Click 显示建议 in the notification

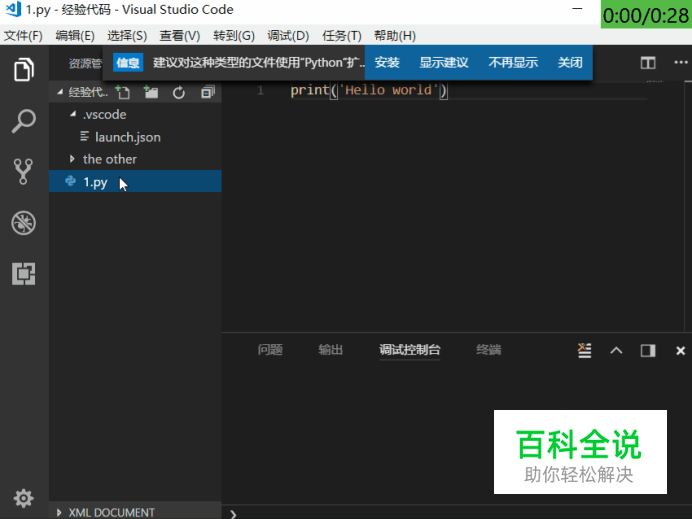pos(444,63)
